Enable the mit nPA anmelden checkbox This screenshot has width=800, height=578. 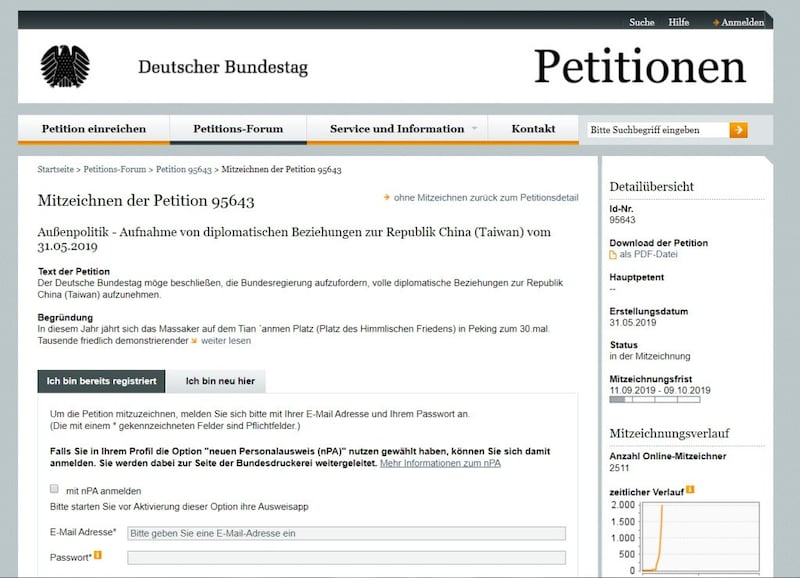(x=54, y=489)
